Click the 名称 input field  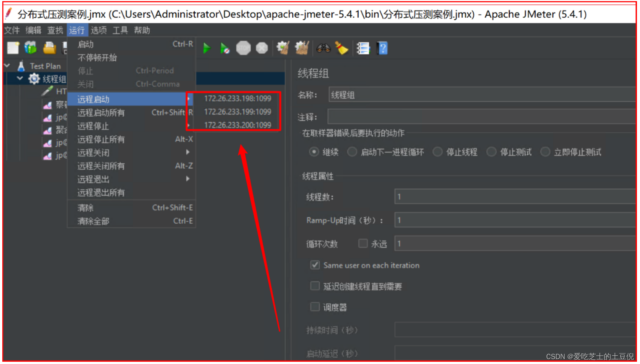pyautogui.click(x=482, y=95)
